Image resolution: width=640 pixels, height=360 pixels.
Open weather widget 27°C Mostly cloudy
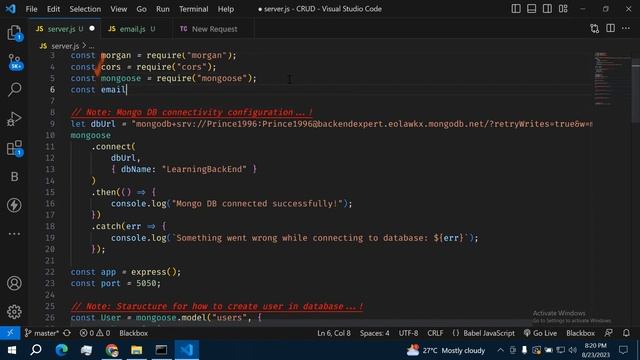coord(446,350)
